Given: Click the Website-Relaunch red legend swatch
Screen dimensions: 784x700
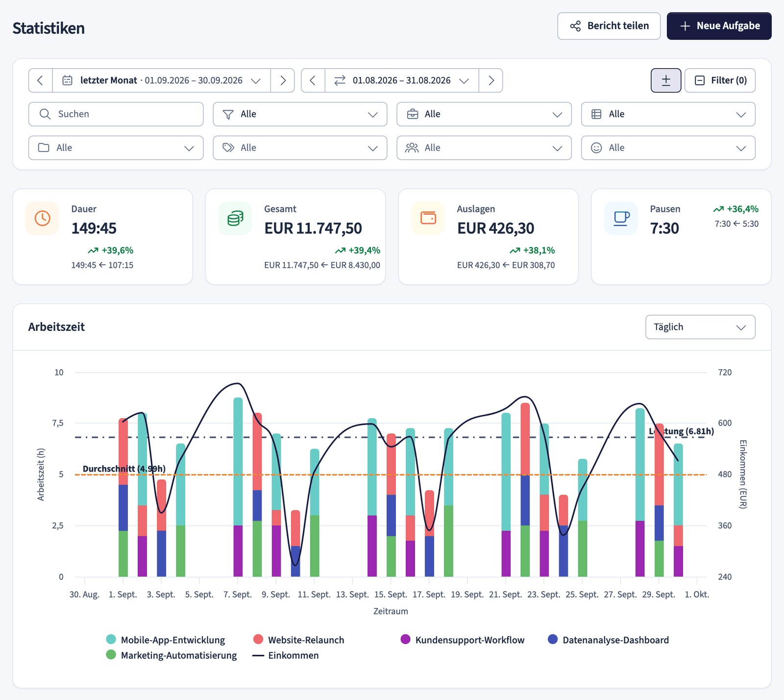Looking at the screenshot, I should point(258,639).
